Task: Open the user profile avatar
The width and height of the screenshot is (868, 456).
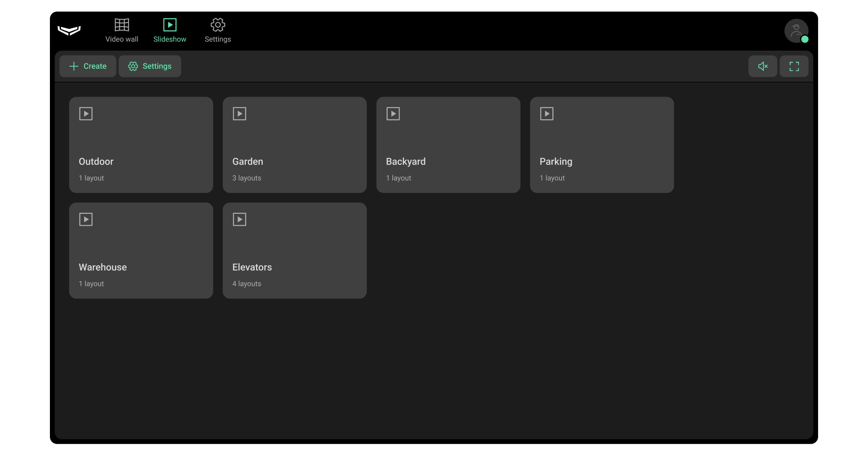Action: [x=796, y=31]
